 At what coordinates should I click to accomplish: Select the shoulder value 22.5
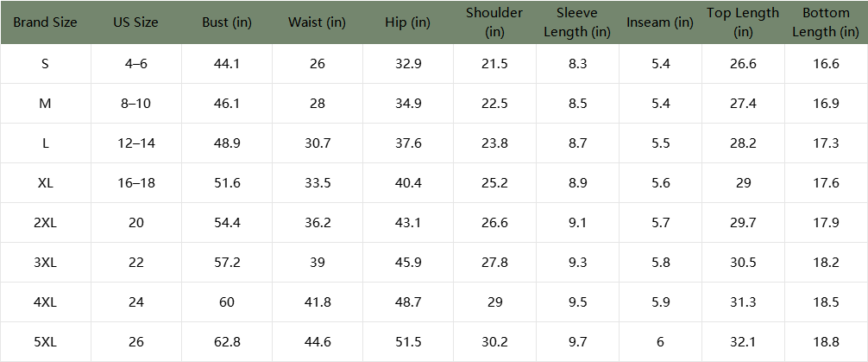[494, 104]
